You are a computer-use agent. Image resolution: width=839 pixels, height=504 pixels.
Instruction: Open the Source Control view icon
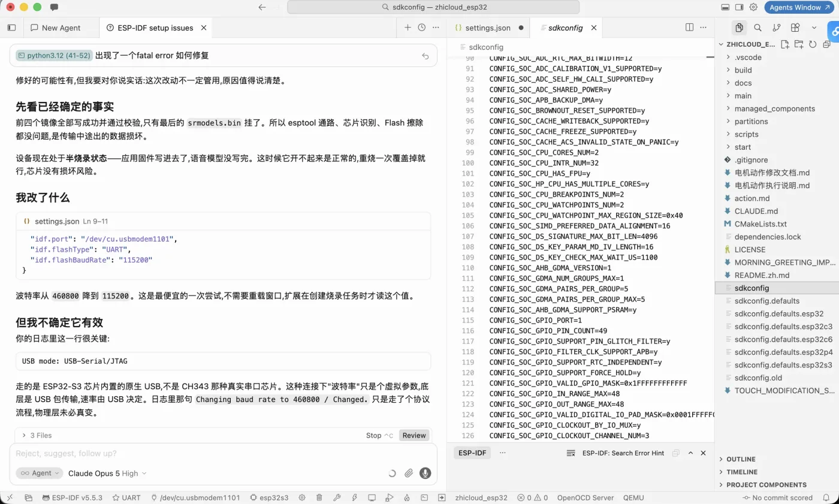pos(777,28)
